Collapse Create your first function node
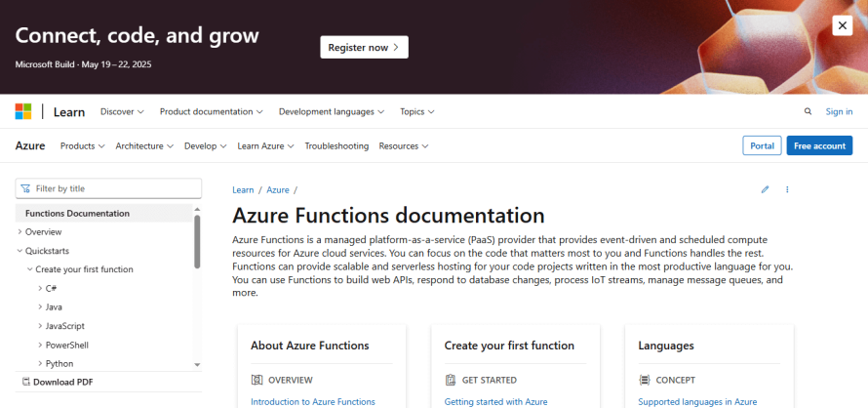Image resolution: width=868 pixels, height=408 pixels. [x=30, y=269]
